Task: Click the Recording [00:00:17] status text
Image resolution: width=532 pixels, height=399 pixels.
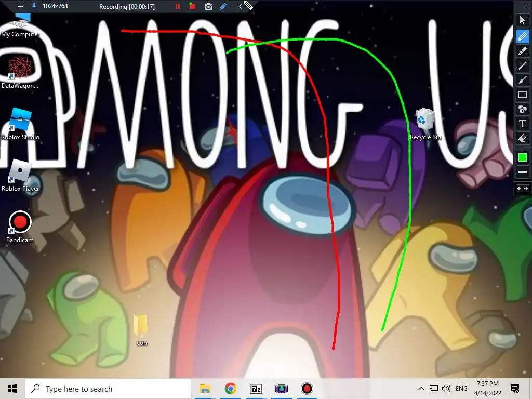Action: (x=127, y=7)
